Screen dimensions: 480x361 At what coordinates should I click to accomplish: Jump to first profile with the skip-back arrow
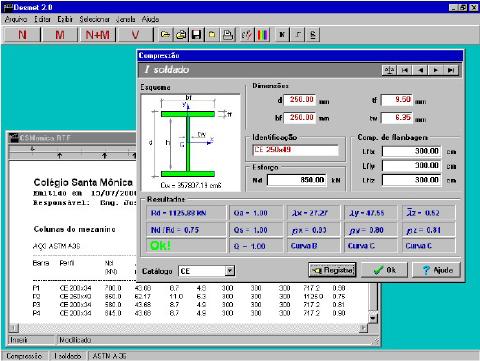(x=405, y=70)
